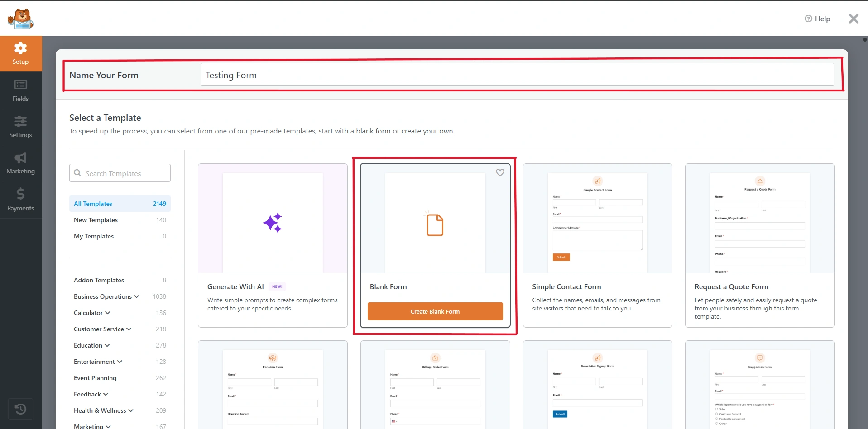Click the NEW! badge on Generate With AI
The height and width of the screenshot is (429, 868).
[x=277, y=286]
